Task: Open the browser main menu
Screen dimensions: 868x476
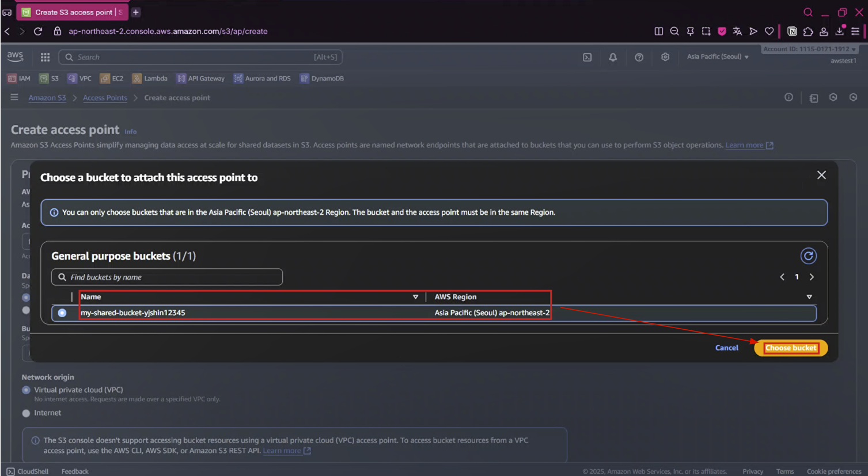Action: (x=855, y=31)
